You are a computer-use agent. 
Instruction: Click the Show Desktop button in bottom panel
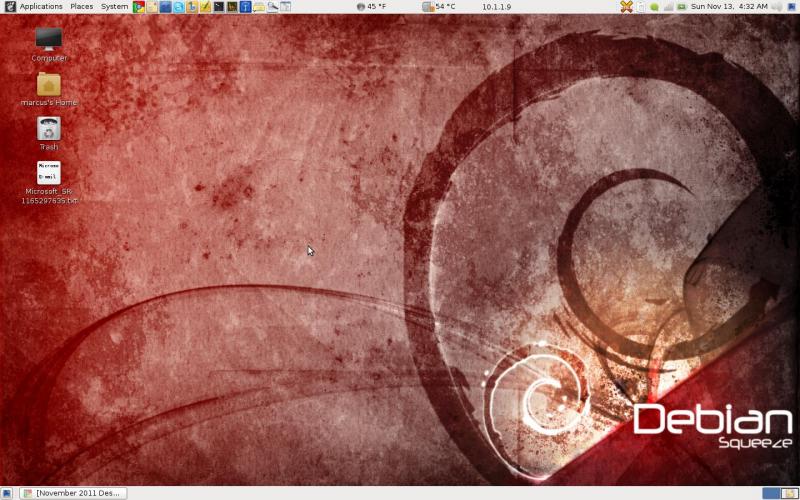coord(7,493)
